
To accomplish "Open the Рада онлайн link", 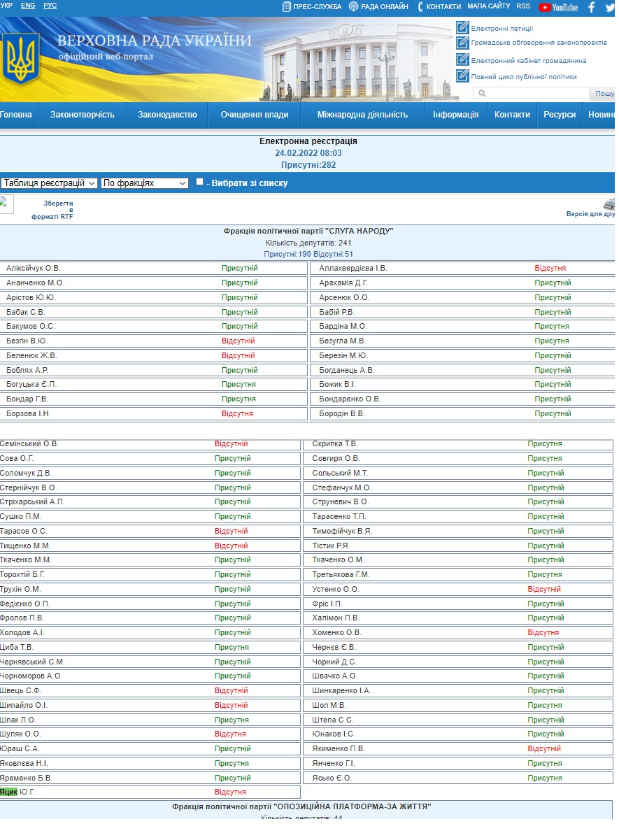I will click(x=378, y=7).
